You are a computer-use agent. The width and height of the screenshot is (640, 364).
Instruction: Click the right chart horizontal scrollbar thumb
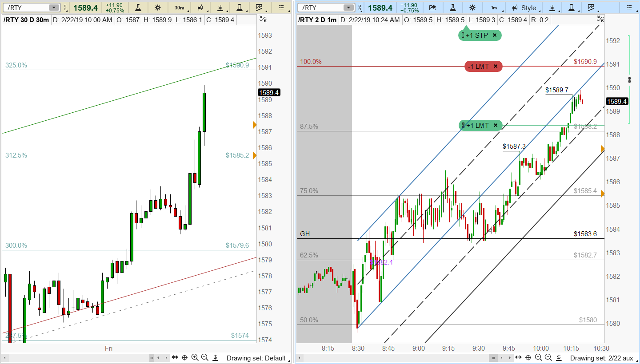(x=494, y=358)
